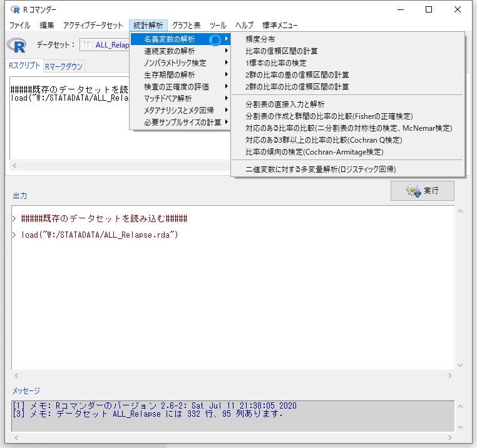Click the 332 行、95 列 message line
Viewport: 477px width, 448px height.
(x=147, y=414)
